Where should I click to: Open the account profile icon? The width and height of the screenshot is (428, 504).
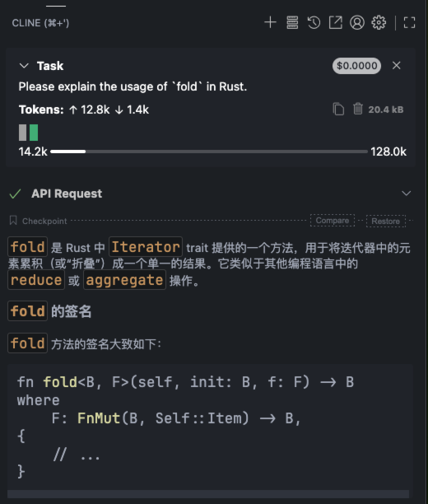(357, 22)
